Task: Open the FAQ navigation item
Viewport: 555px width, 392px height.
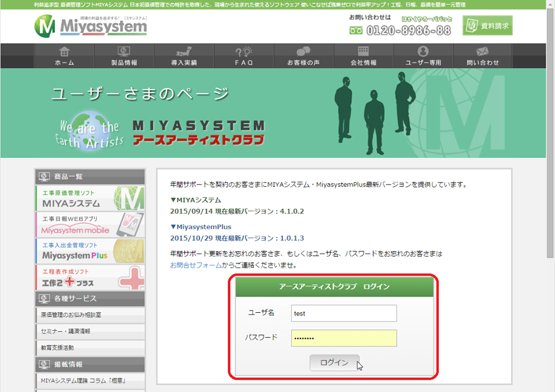Action: [243, 56]
